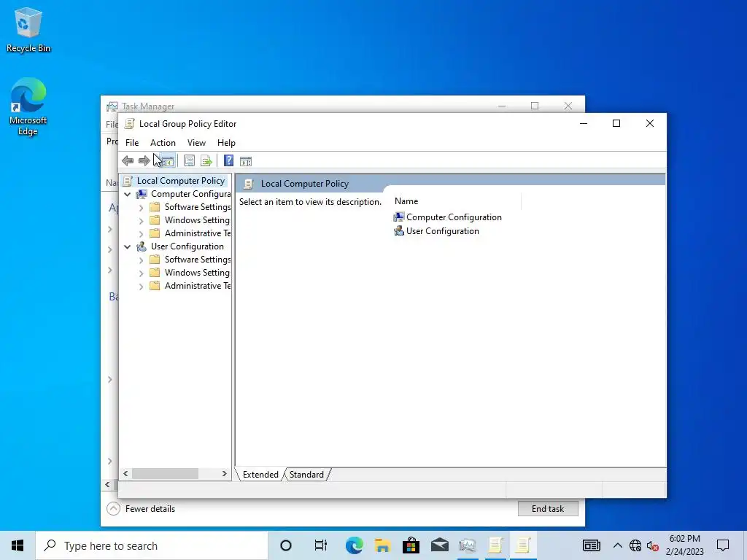Open the Microsoft Edge desktop shortcut
747x560 pixels.
point(28,106)
